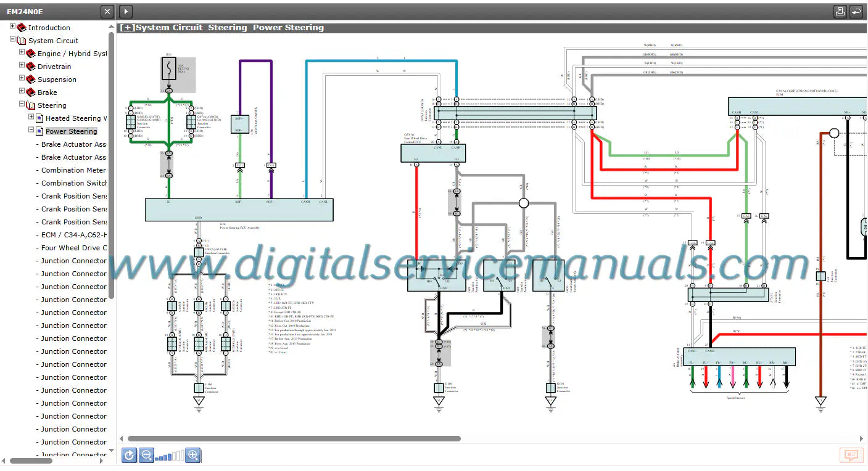Click the navigation tree's horizontal scrollbar
Screen dimensions: 868x471
point(31,461)
